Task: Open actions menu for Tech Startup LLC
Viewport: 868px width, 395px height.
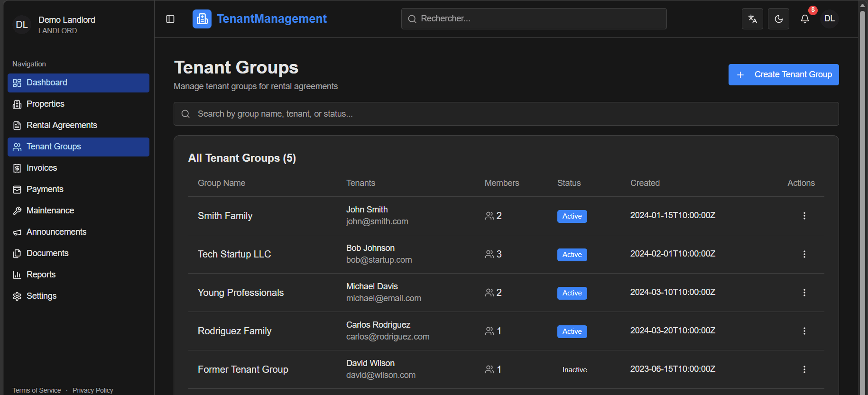Action: coord(804,254)
